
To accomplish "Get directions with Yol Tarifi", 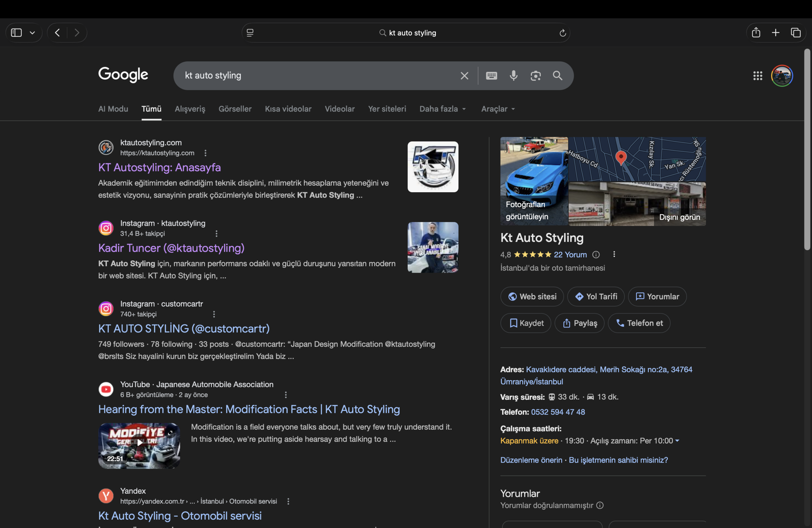I will coord(596,297).
